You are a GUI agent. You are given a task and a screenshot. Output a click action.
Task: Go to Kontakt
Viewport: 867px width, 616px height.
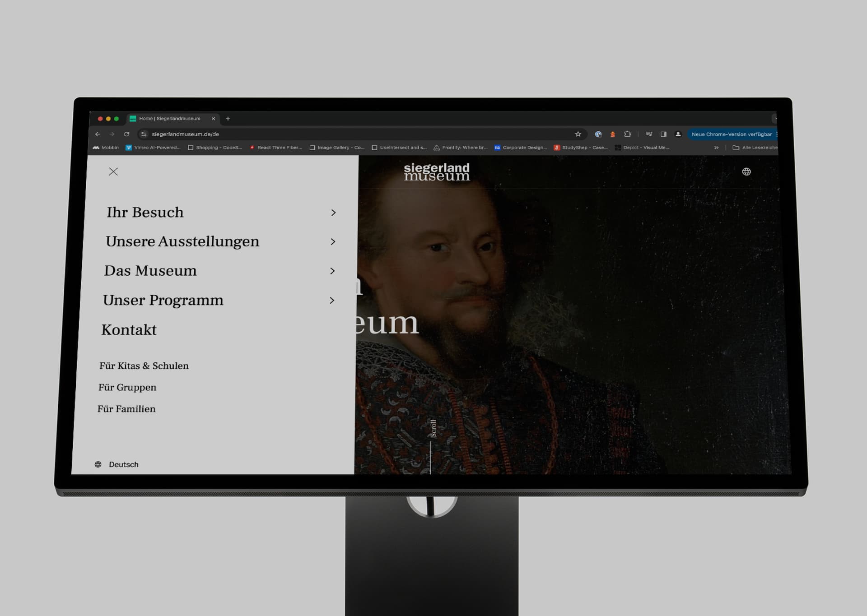129,330
